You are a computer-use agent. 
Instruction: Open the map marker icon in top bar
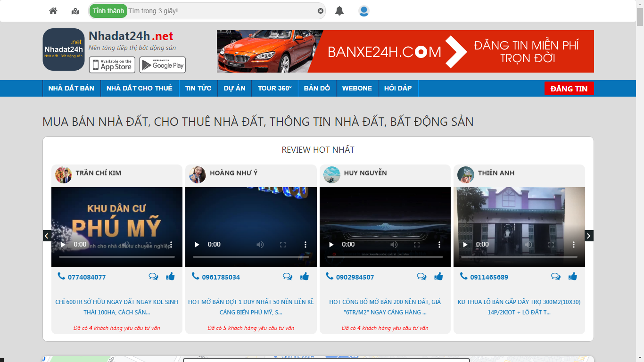(75, 11)
